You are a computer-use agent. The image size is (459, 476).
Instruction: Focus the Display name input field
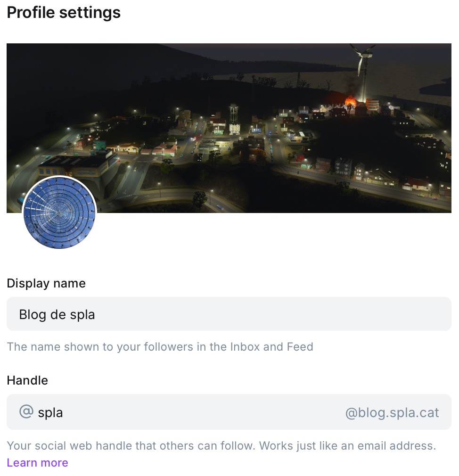229,314
